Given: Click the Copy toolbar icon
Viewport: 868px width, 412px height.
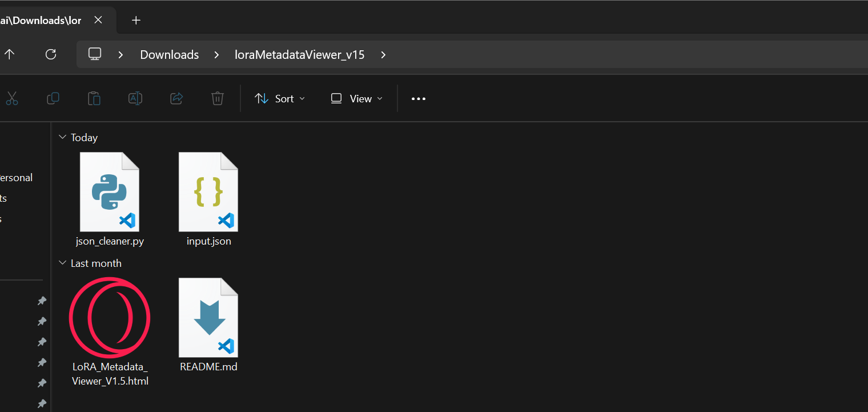Looking at the screenshot, I should pyautogui.click(x=53, y=98).
